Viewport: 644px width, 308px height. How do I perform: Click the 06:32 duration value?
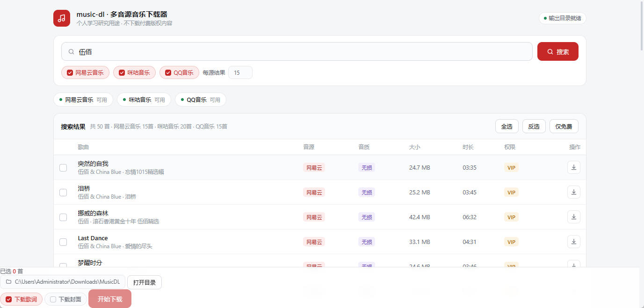470,217
